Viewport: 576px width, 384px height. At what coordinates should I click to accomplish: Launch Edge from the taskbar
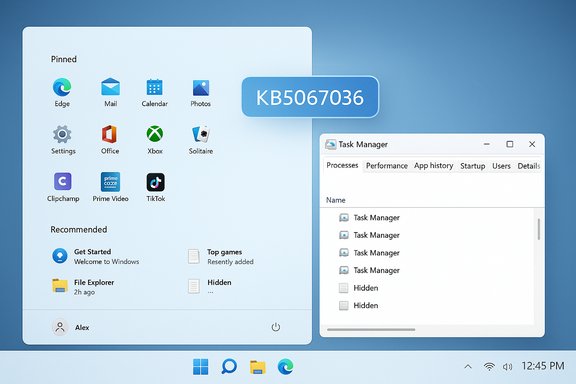286,366
